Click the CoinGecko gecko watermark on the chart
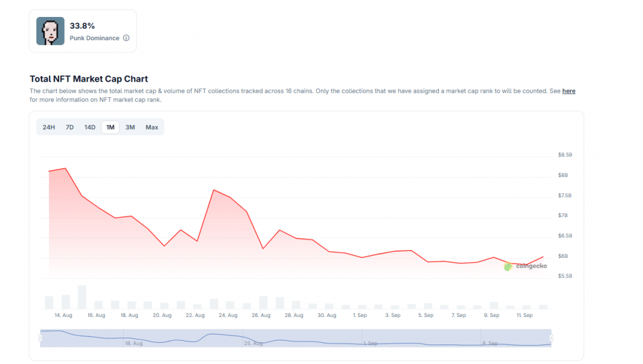 pos(507,267)
